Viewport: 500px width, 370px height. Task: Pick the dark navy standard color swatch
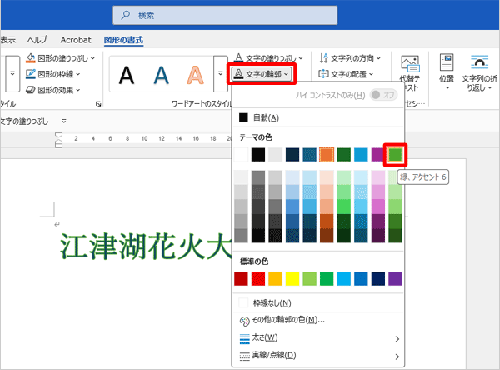tap(378, 279)
